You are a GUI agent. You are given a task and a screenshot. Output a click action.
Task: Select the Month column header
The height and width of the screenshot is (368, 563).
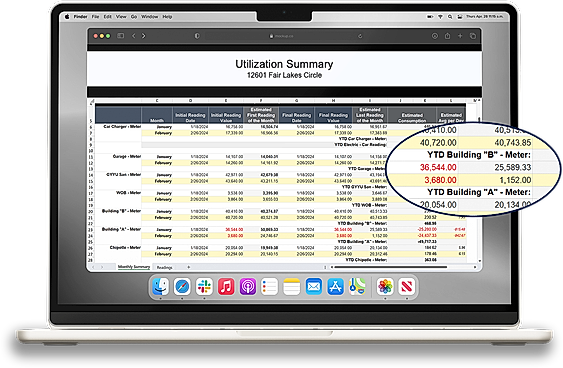click(157, 115)
